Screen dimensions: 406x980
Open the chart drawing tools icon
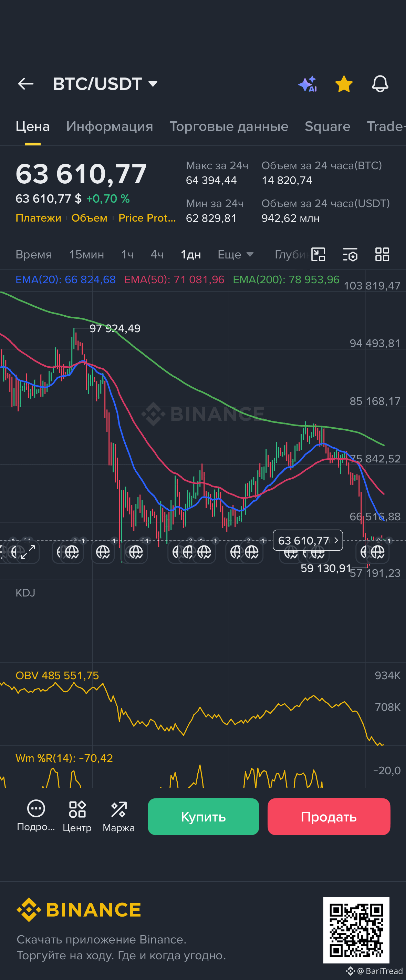tap(318, 254)
